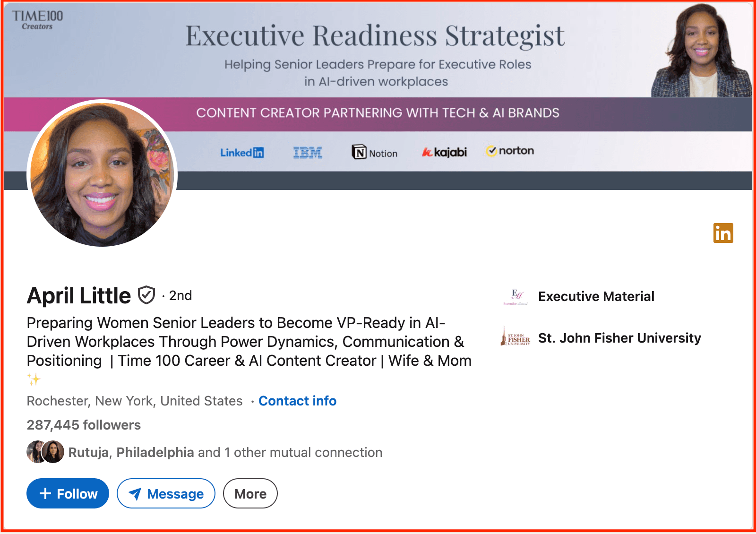756x534 pixels.
Task: Click the IBM logo in banner
Action: point(308,153)
